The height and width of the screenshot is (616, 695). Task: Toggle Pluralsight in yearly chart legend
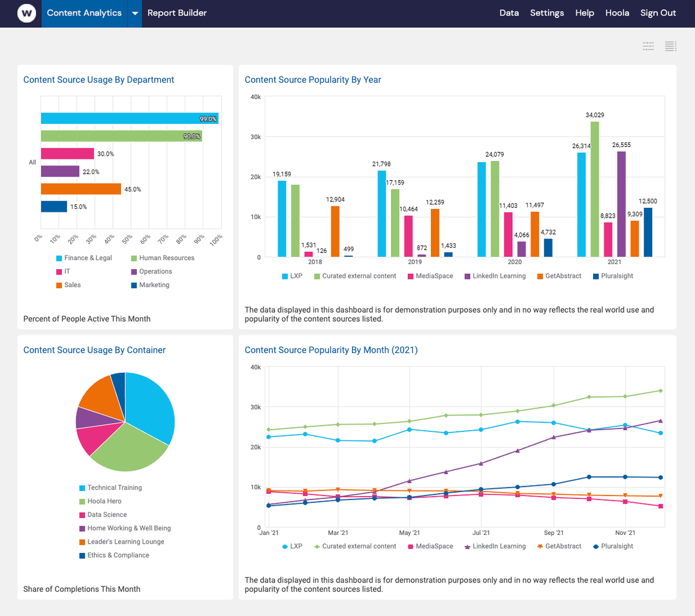613,276
